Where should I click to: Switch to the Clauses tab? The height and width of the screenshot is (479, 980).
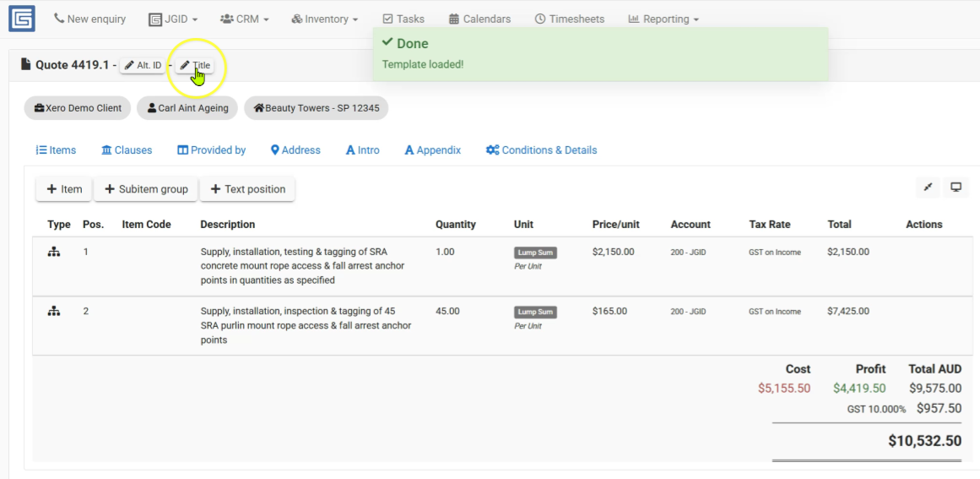pyautogui.click(x=127, y=150)
